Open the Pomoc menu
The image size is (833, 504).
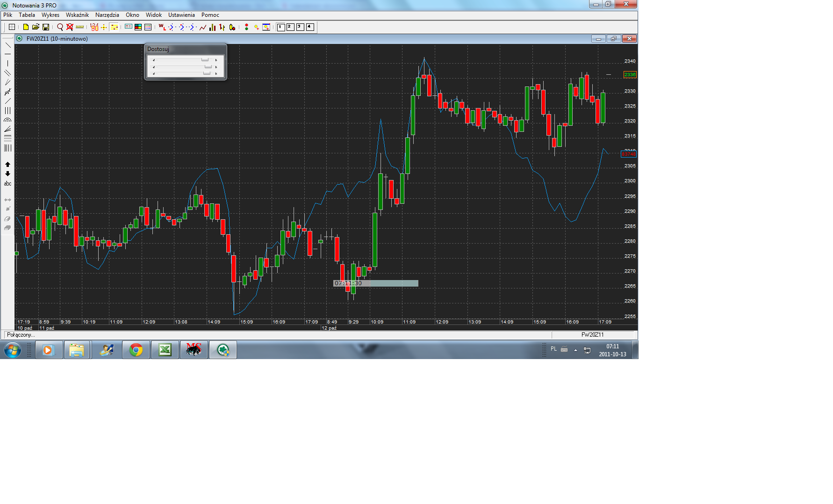coord(210,15)
